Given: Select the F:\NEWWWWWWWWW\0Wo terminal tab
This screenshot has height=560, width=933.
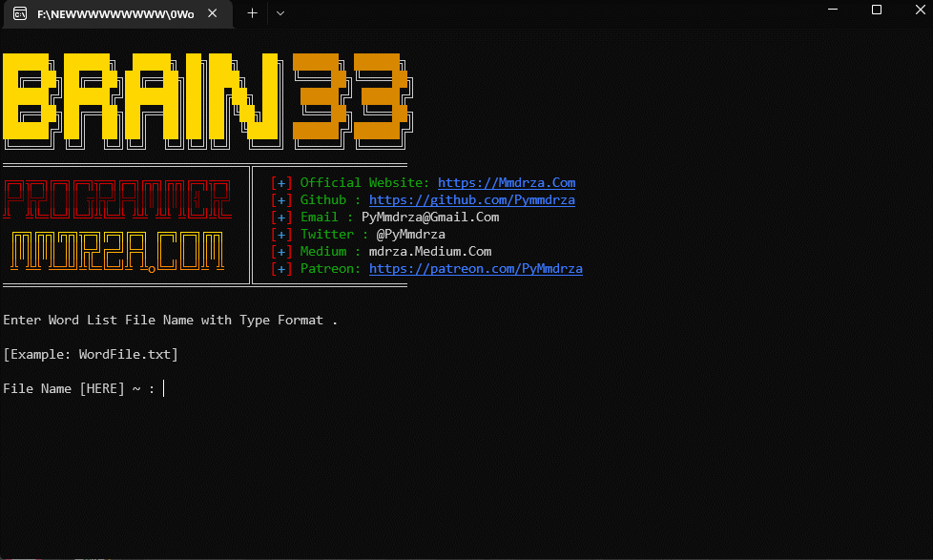Looking at the screenshot, I should click(117, 14).
